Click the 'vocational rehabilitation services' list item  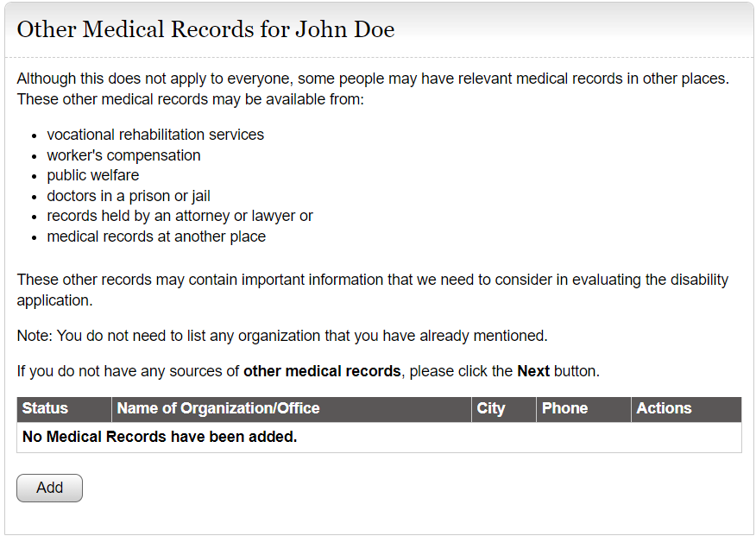[155, 135]
